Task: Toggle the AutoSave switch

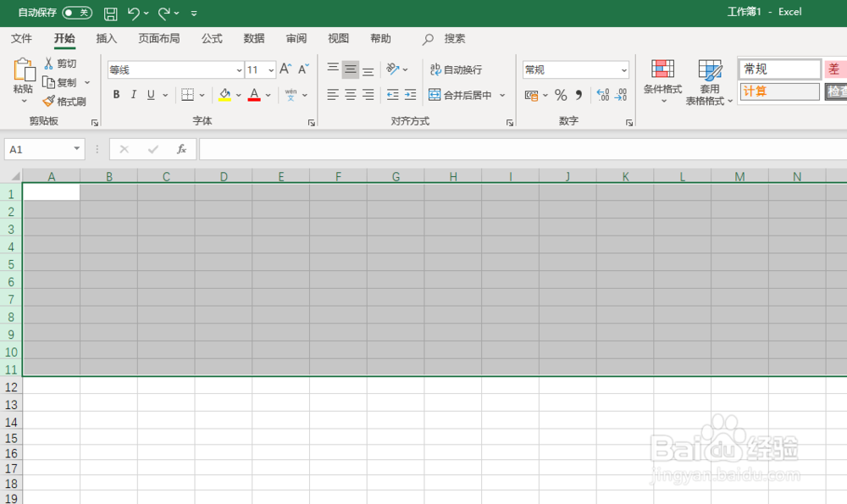Action: (77, 13)
